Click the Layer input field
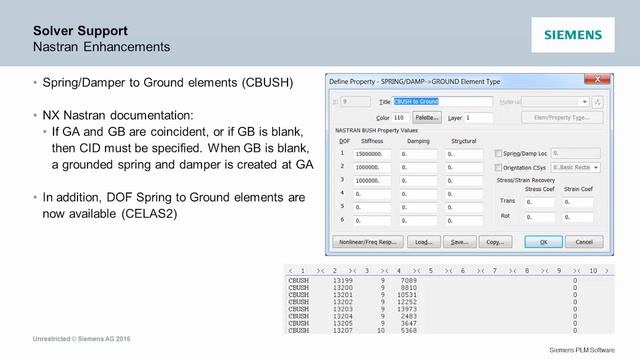Screen dimensions: 640x360 (478, 118)
